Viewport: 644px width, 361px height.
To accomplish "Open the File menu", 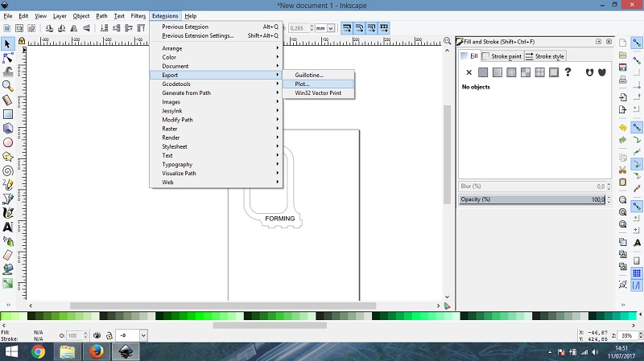I will [8, 16].
